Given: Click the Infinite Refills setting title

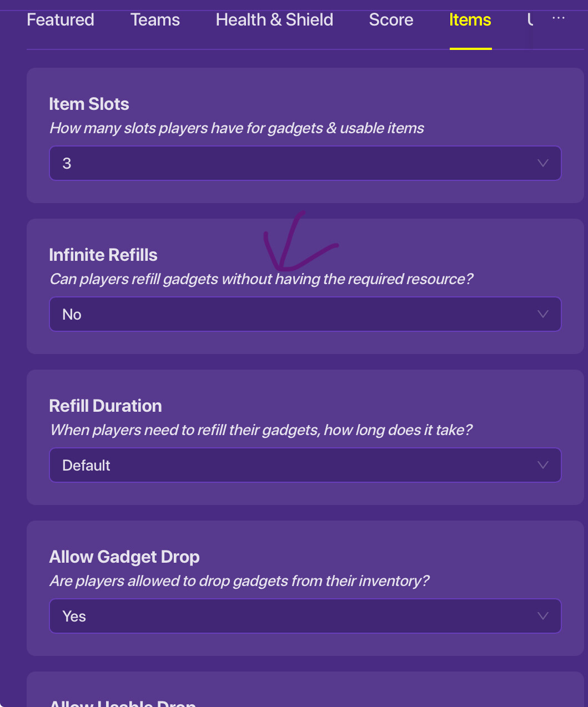Looking at the screenshot, I should coord(103,255).
